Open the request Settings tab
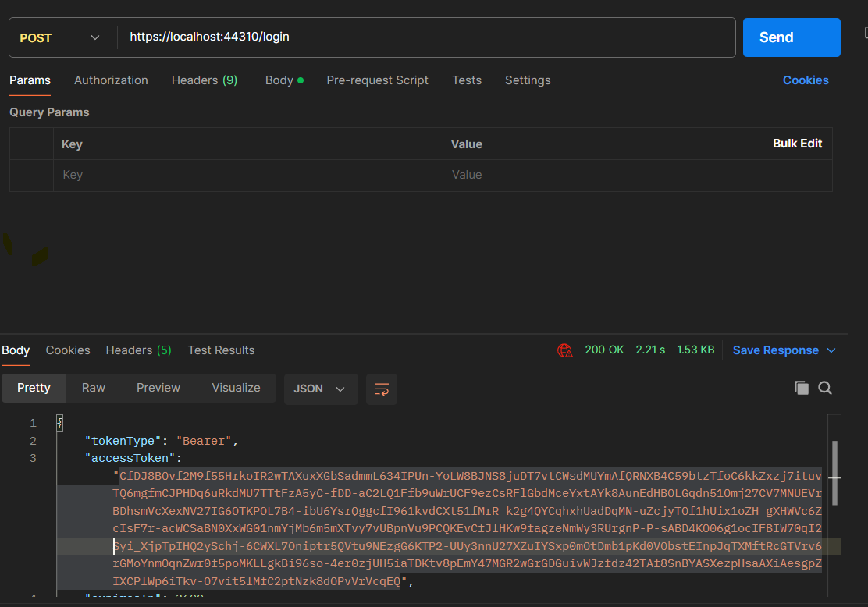The width and height of the screenshot is (868, 607). 528,80
